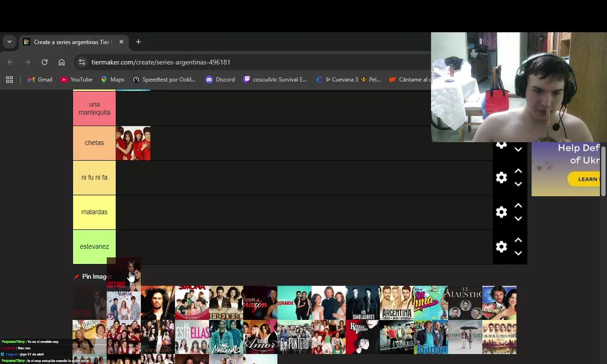Move ni fu ni fa row down
This screenshot has width=607, height=364.
[x=518, y=184]
